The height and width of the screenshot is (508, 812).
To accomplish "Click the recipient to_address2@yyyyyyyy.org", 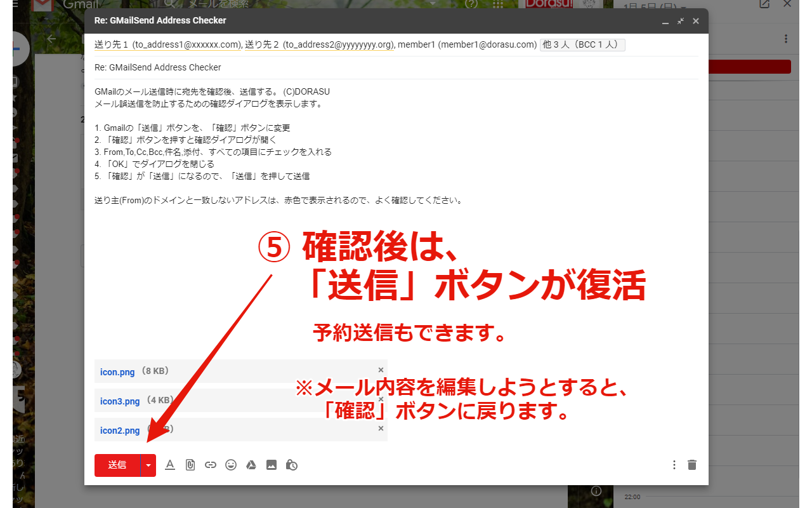I will point(320,45).
